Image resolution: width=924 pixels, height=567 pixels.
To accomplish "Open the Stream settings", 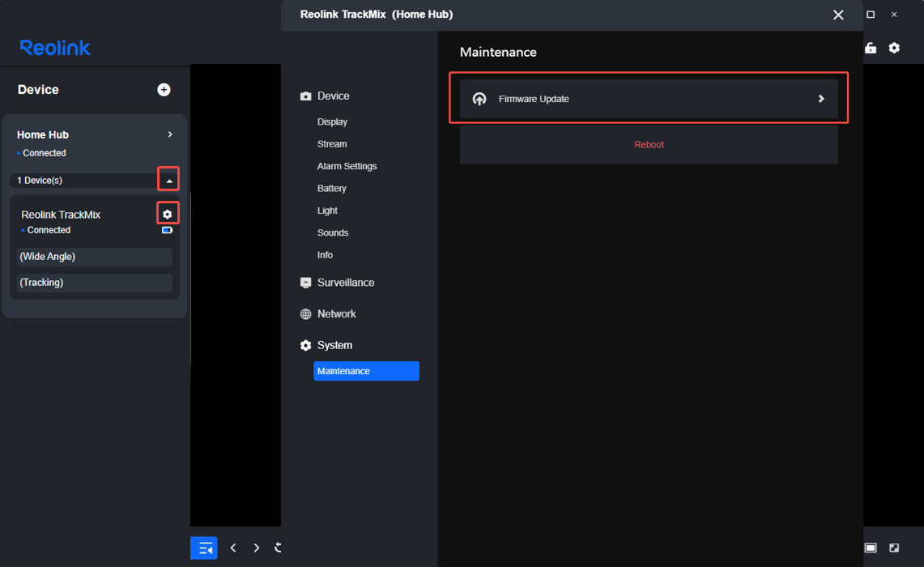I will pos(332,144).
